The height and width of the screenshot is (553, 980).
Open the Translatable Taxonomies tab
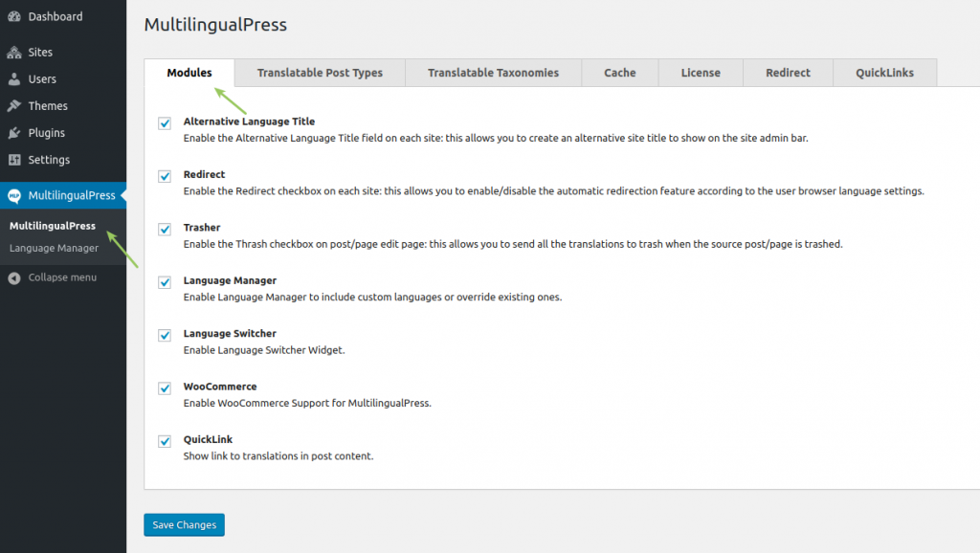[x=493, y=73]
